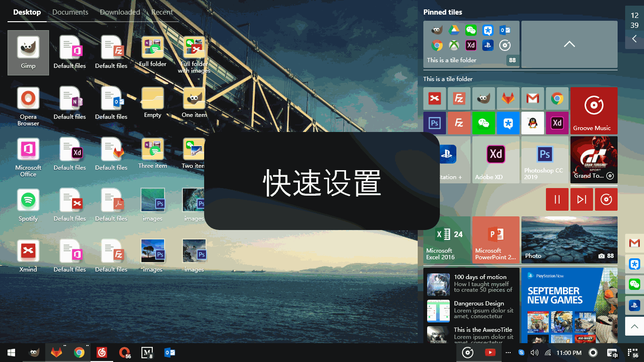The height and width of the screenshot is (362, 644).
Task: Collapse the pinned tiles with the up chevron tile
Action: pos(570,44)
